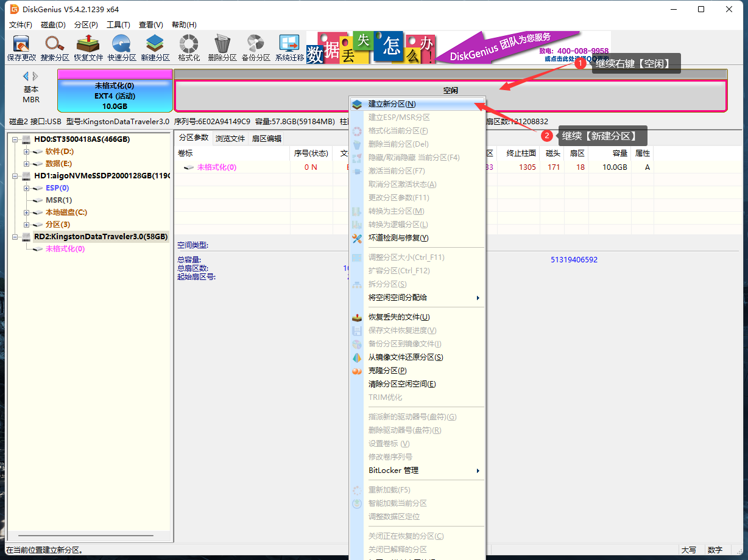Click the 快速分区 (Quick Partition) icon
The width and height of the screenshot is (748, 560).
click(x=122, y=47)
